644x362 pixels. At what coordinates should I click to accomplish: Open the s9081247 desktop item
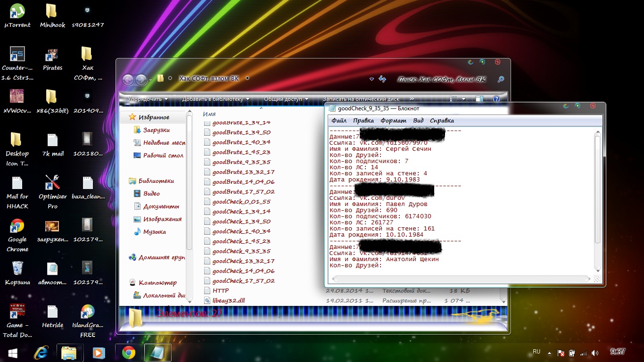pyautogui.click(x=88, y=16)
